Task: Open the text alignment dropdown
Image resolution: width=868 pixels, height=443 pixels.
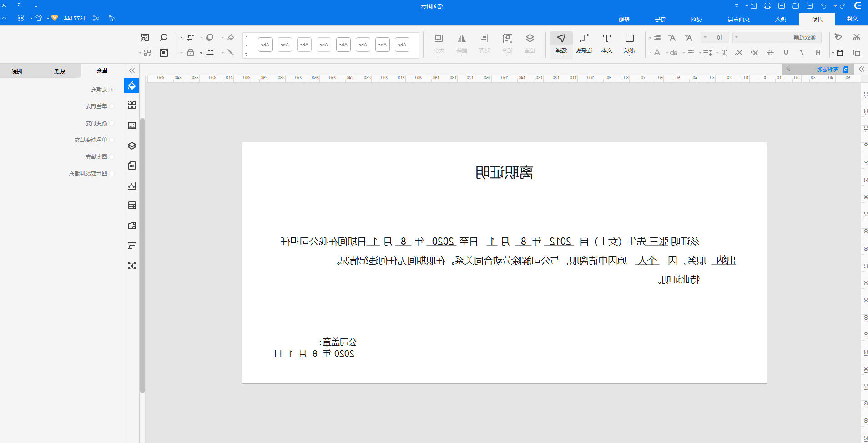Action: (x=655, y=38)
